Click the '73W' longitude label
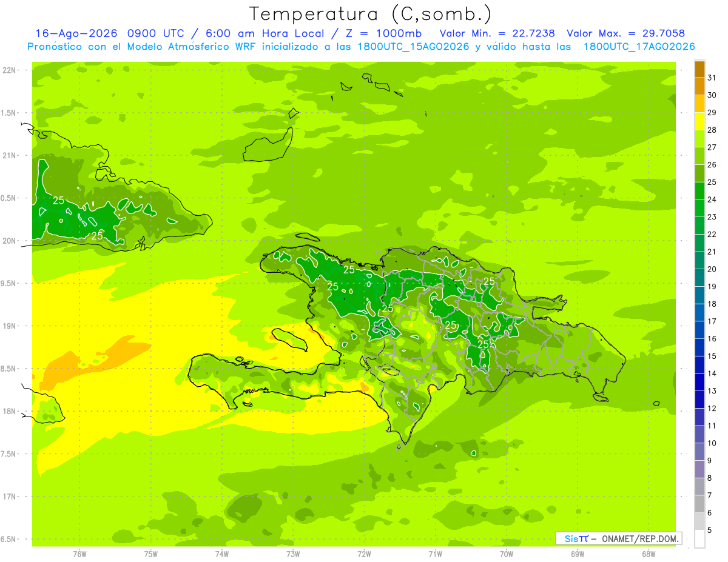Screen dimensions: 728x562 point(293,554)
